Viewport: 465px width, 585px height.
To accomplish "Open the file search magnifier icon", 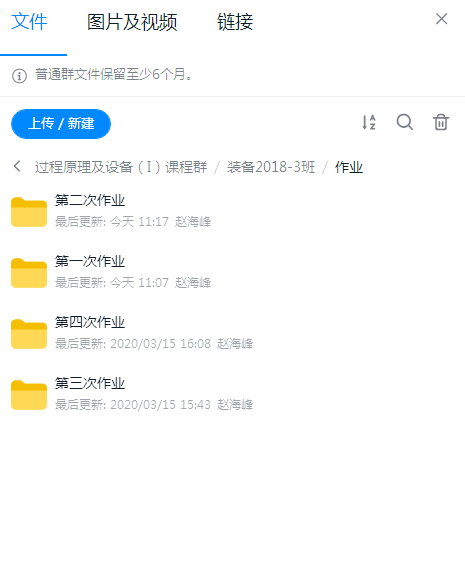I will click(405, 122).
